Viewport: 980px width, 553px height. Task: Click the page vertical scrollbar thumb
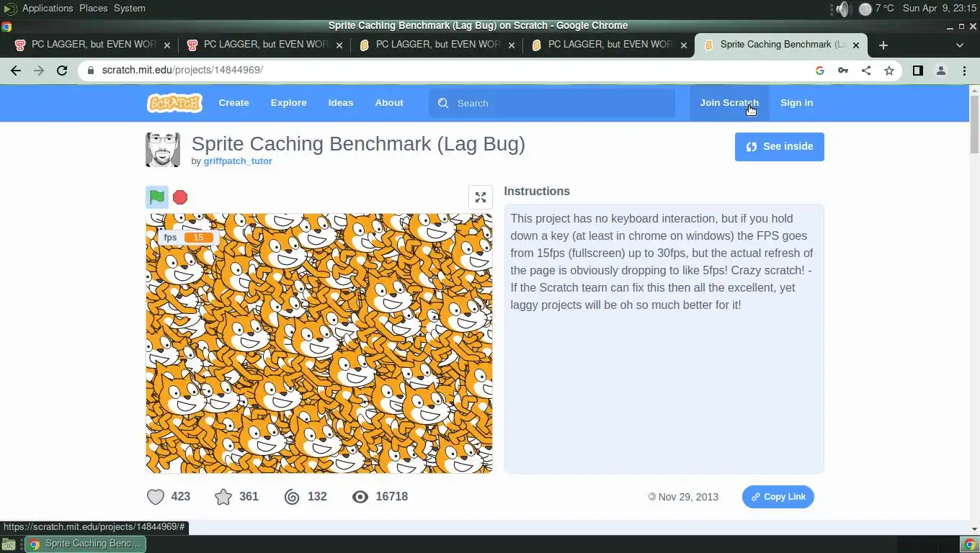974,125
